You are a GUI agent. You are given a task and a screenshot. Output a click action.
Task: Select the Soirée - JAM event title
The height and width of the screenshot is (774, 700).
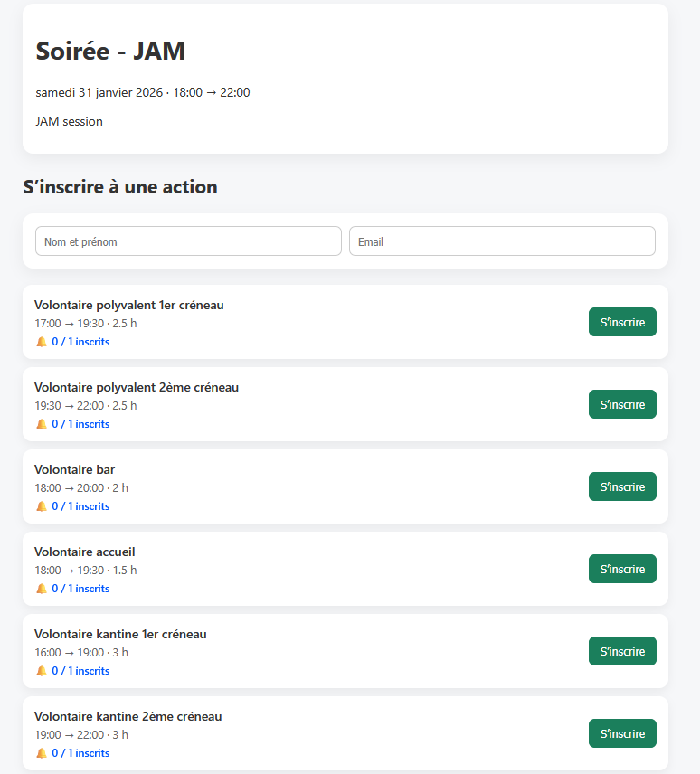coord(110,52)
